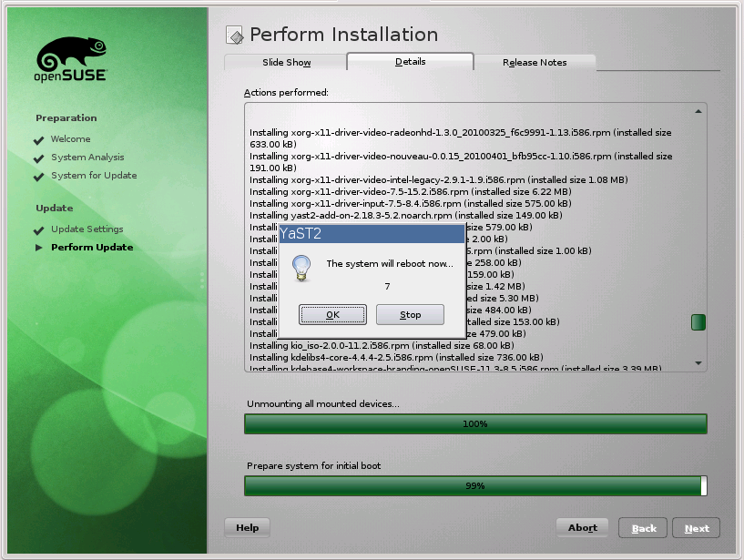The width and height of the screenshot is (744, 560).
Task: Click the xorg-x11-driver-input log line
Action: coord(411,204)
